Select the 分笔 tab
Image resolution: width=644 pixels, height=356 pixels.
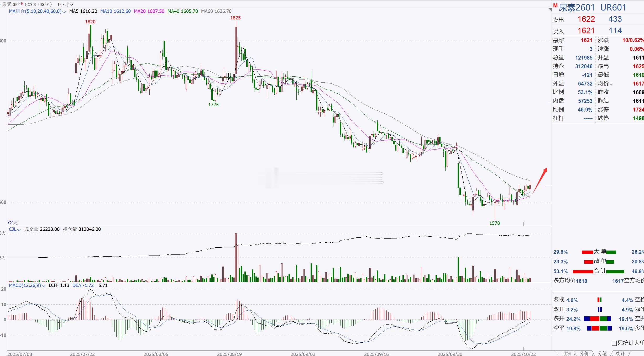(x=602, y=353)
